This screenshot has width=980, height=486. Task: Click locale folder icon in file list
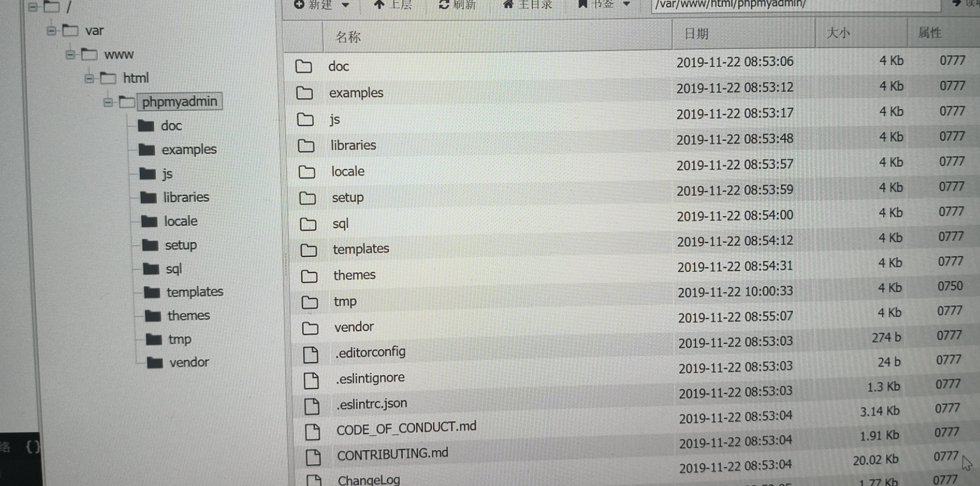tap(307, 172)
